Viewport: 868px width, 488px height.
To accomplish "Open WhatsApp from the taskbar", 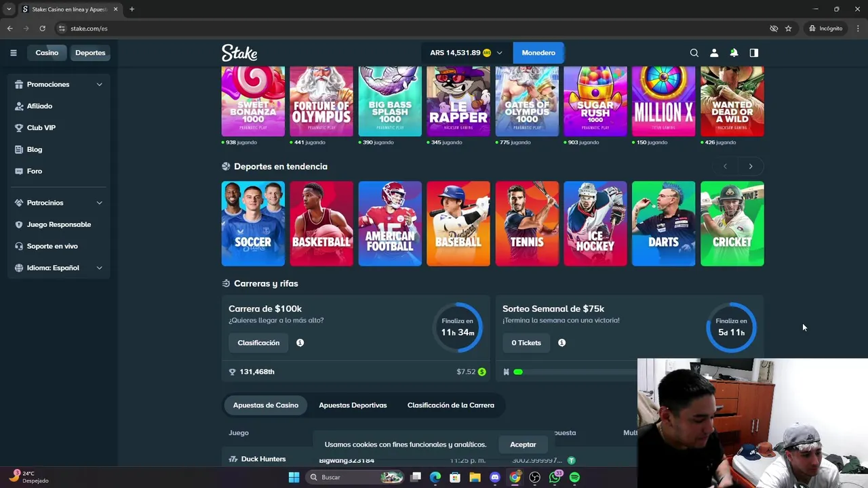I will tap(555, 477).
